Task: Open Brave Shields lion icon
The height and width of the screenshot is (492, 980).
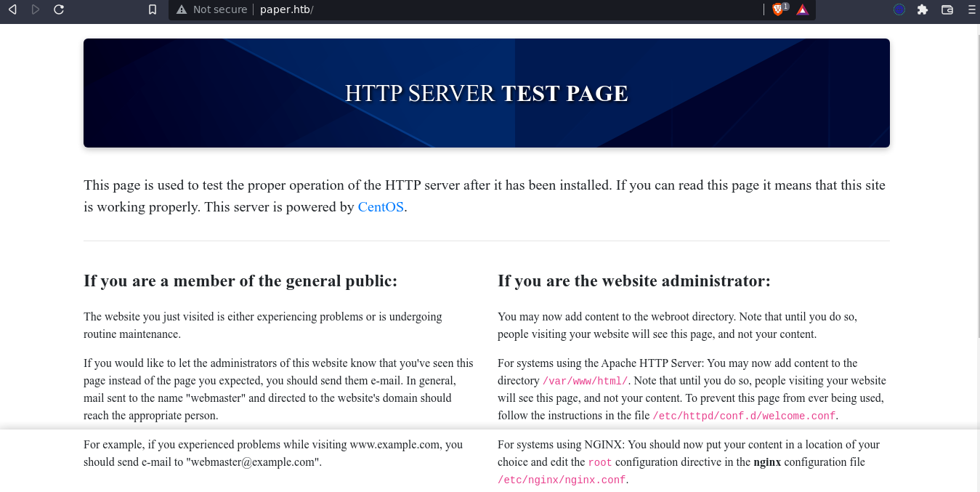Action: pos(778,9)
